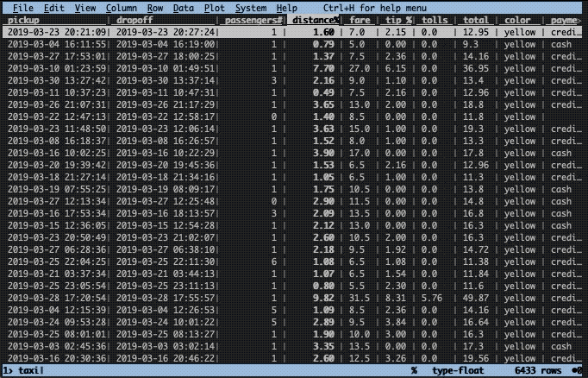Open the Plot menu
The height and width of the screenshot is (378, 588).
point(215,8)
